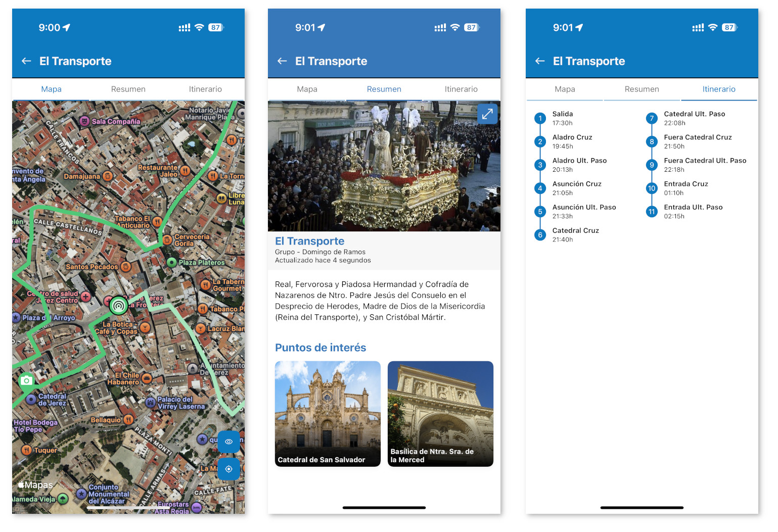Tap the back arrow on the Itinerario screen

[540, 61]
